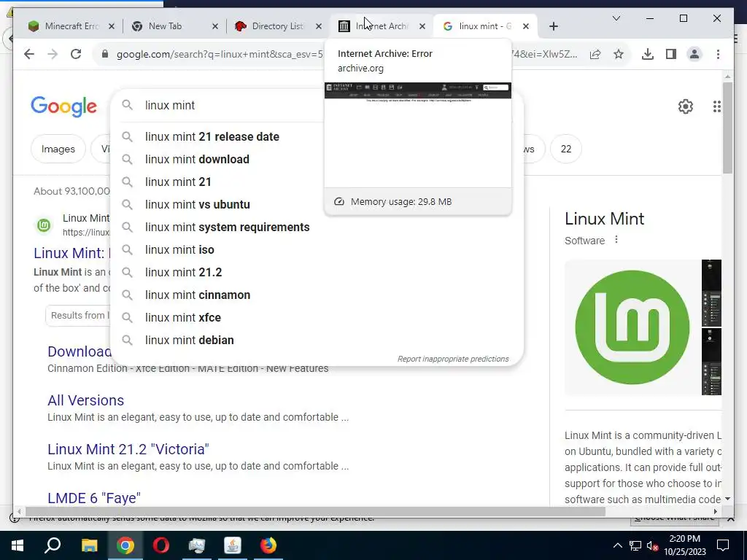
Task: Click the forward navigation arrow
Action: tap(53, 54)
